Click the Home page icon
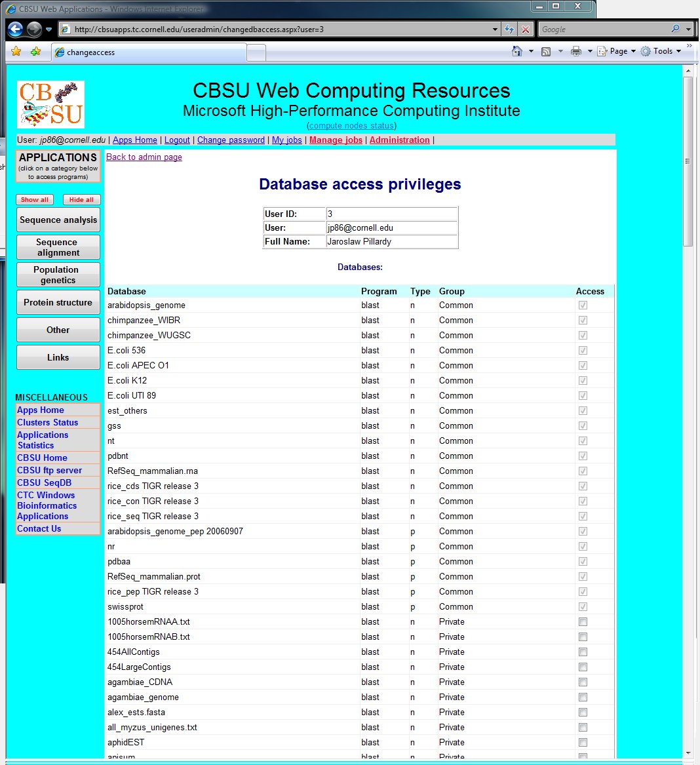 pyautogui.click(x=517, y=51)
